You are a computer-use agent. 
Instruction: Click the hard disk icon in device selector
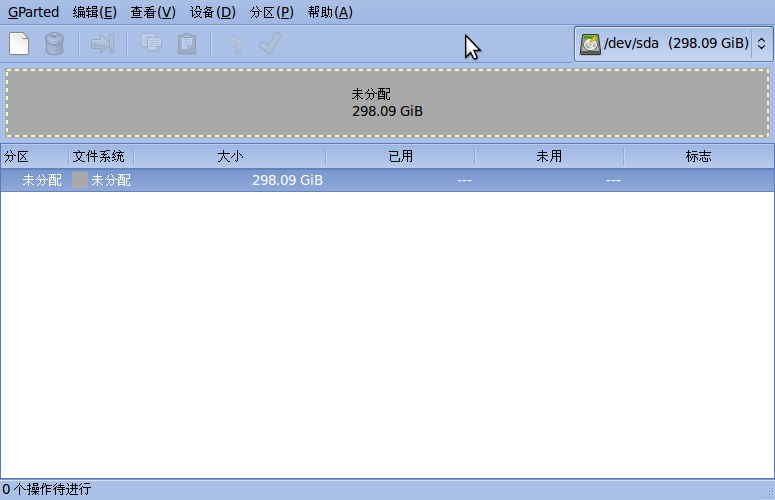[x=590, y=44]
